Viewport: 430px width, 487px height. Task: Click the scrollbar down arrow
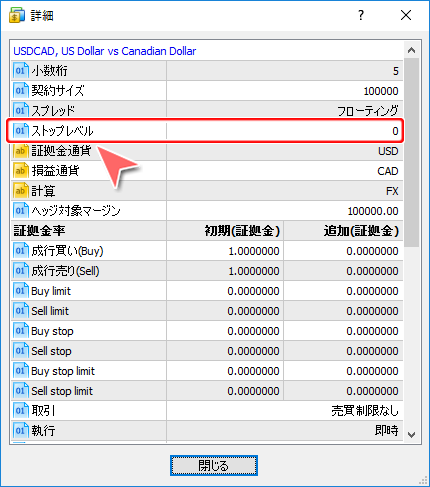click(x=412, y=435)
